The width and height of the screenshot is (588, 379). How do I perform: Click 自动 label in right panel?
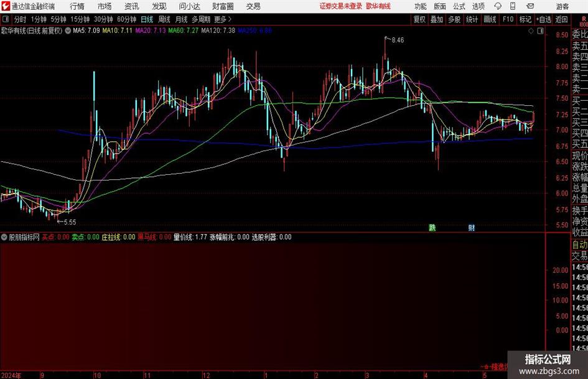pos(580,245)
